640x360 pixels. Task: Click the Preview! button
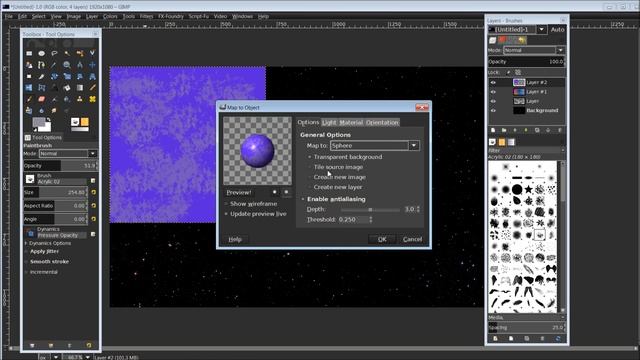point(239,192)
